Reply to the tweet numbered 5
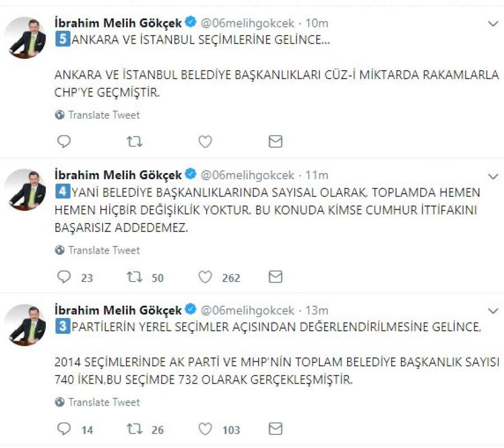 [x=64, y=142]
